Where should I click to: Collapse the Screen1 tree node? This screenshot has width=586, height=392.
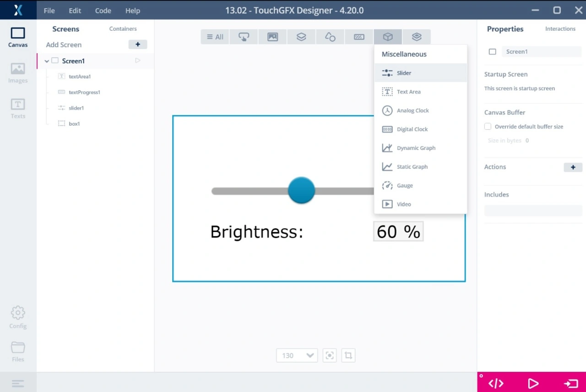47,61
